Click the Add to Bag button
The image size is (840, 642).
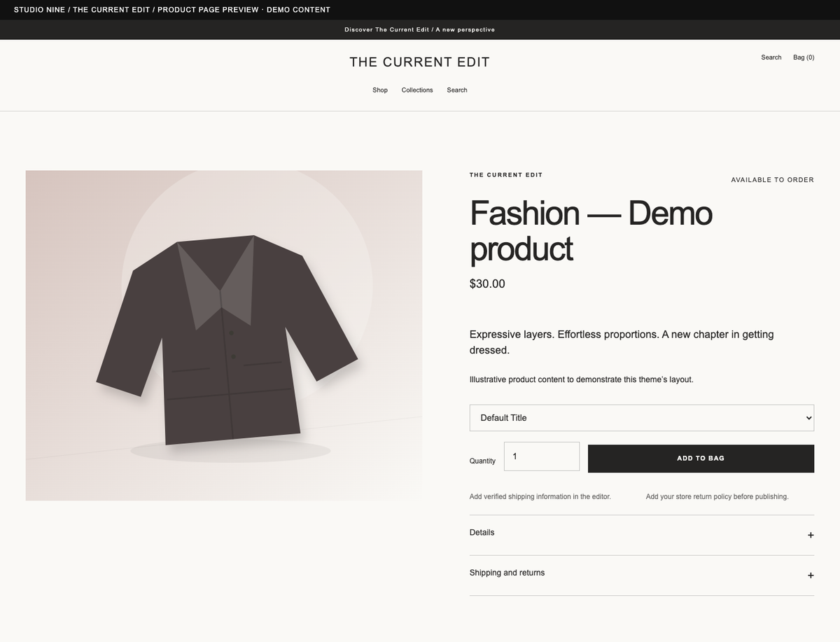pyautogui.click(x=701, y=459)
